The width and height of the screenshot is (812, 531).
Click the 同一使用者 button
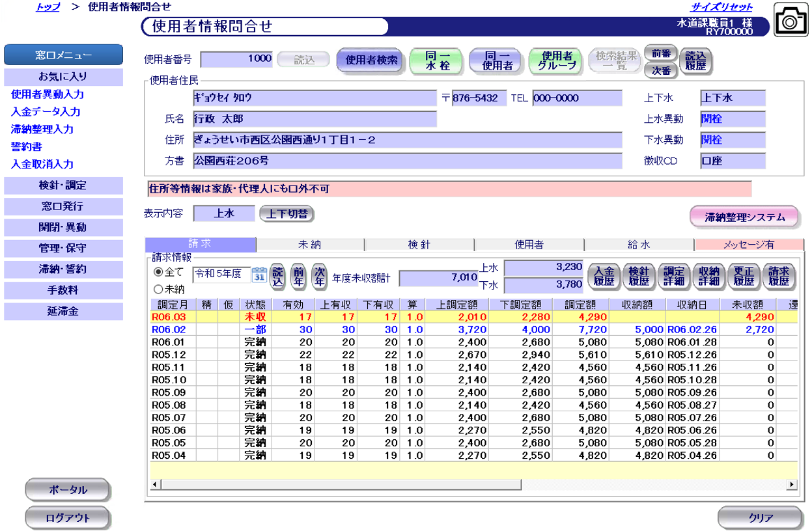(496, 61)
